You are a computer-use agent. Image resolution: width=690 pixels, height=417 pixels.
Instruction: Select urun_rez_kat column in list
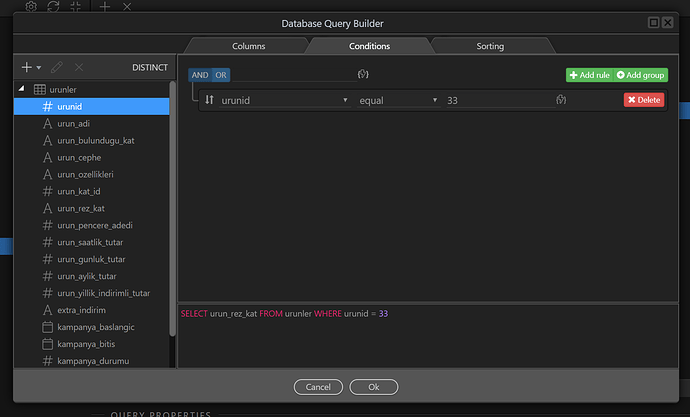pyautogui.click(x=83, y=208)
